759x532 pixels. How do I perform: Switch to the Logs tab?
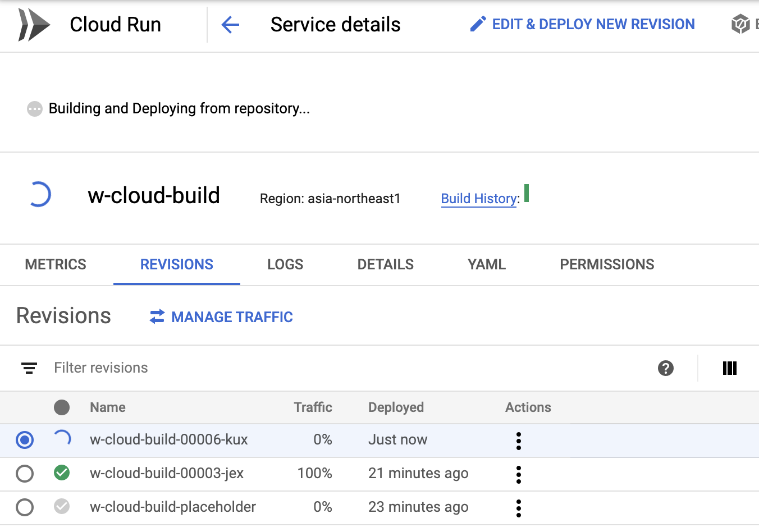285,264
